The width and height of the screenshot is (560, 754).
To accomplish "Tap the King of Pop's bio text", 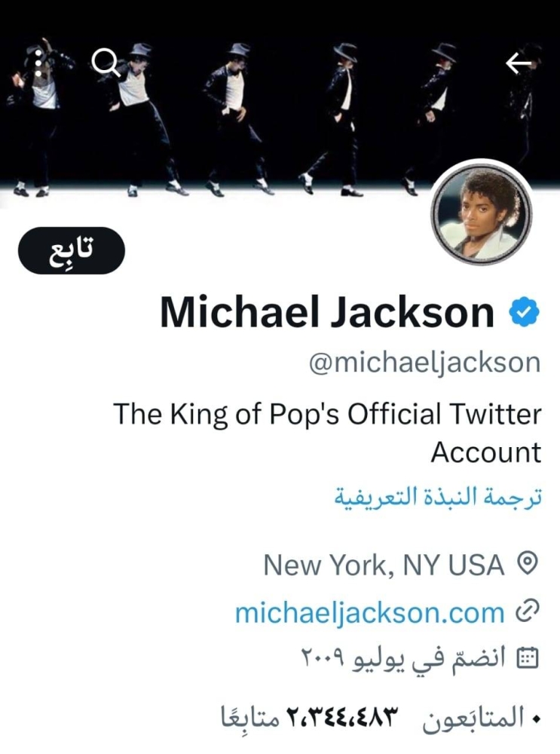I will tap(327, 433).
